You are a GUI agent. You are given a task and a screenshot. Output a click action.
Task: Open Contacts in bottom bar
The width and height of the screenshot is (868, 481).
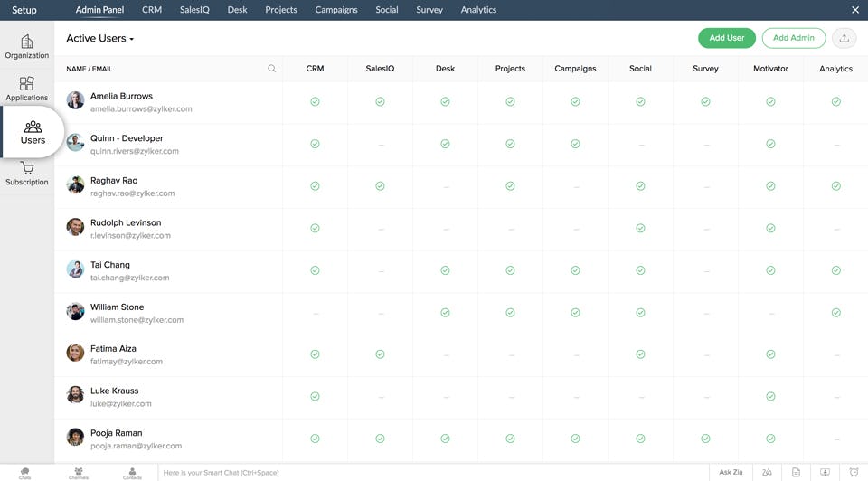point(132,473)
